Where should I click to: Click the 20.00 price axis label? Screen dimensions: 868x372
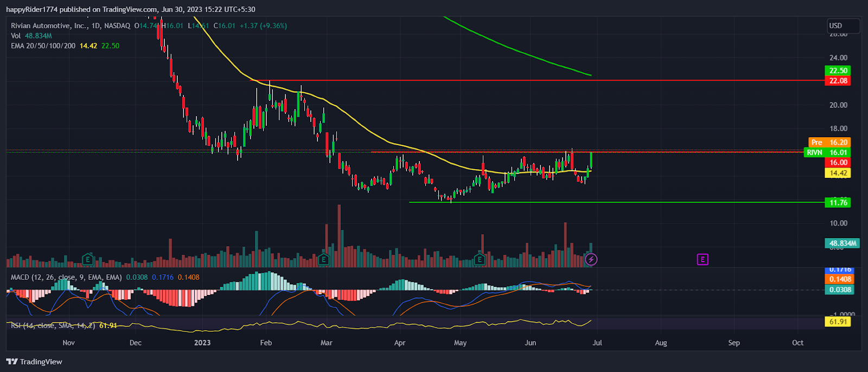838,105
